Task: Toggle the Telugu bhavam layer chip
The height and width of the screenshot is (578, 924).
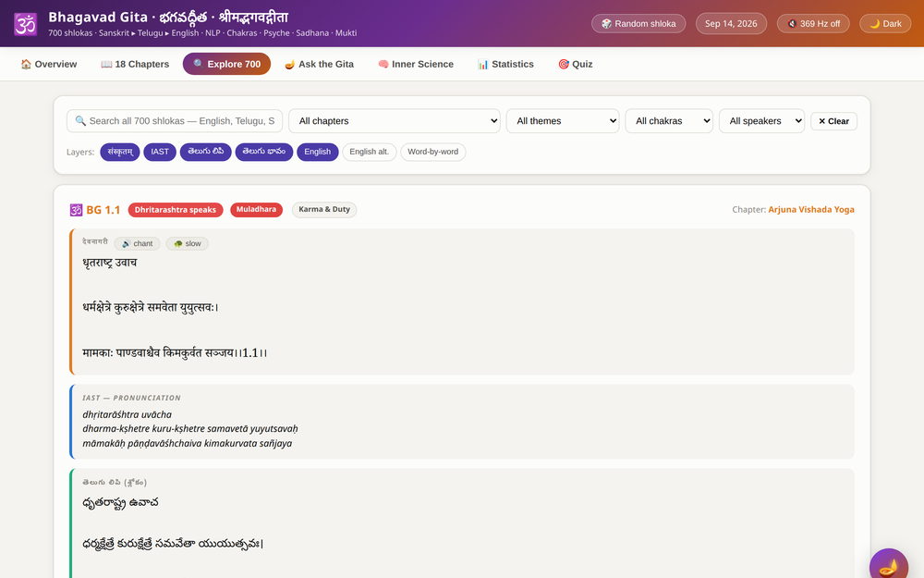Action: pyautogui.click(x=264, y=152)
